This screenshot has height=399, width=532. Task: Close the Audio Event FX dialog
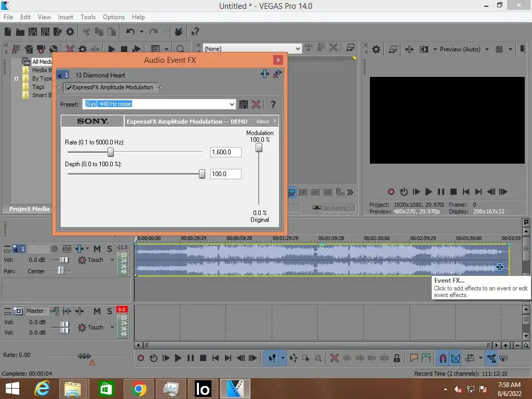click(278, 60)
